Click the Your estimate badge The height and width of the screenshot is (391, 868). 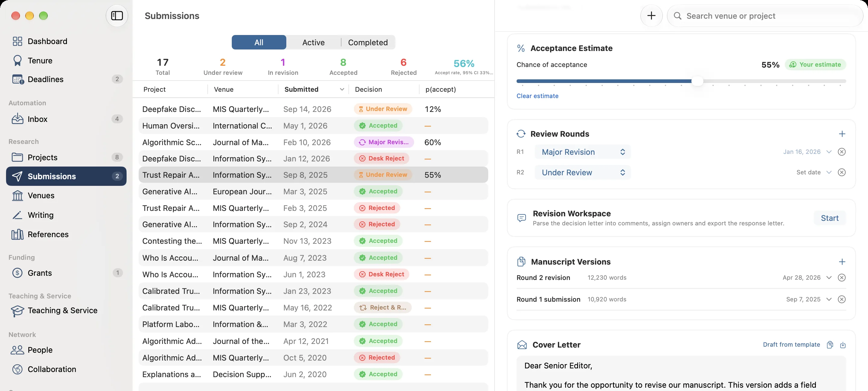(815, 65)
